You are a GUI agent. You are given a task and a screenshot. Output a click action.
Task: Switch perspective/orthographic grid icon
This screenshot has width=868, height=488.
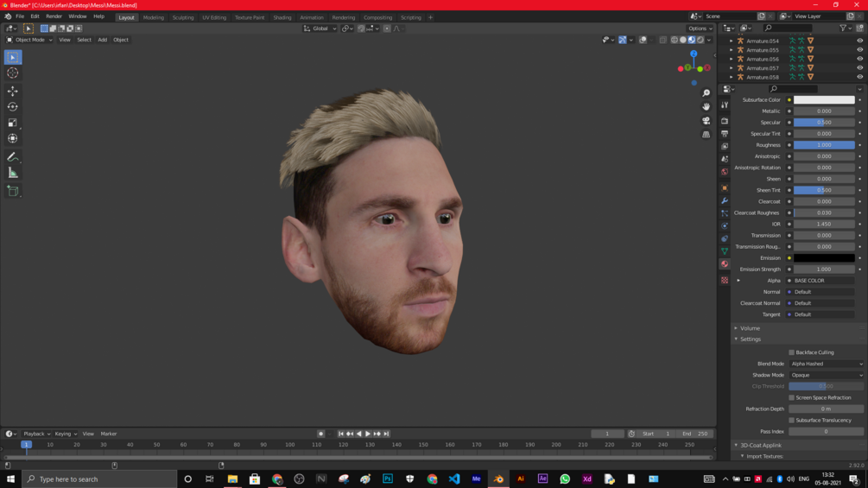pos(706,135)
